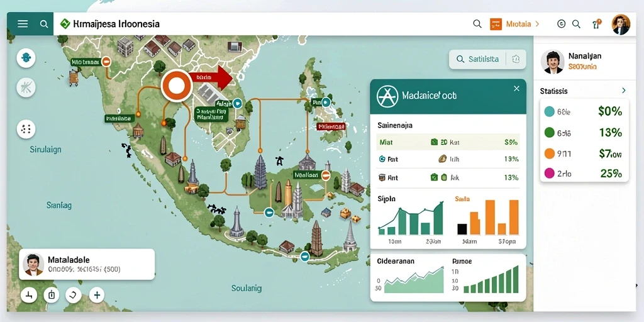644x322 pixels.
Task: Click the search magnifier beside the circled icon
Action: pos(576,24)
